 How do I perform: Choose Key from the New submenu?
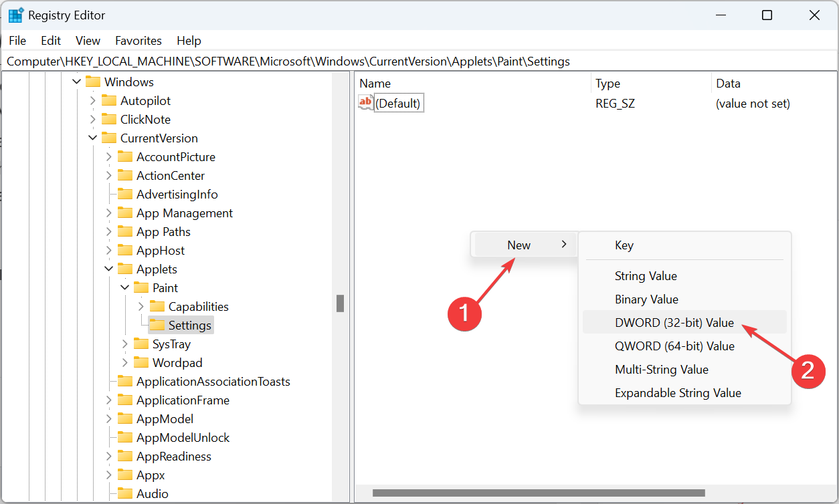[684, 245]
